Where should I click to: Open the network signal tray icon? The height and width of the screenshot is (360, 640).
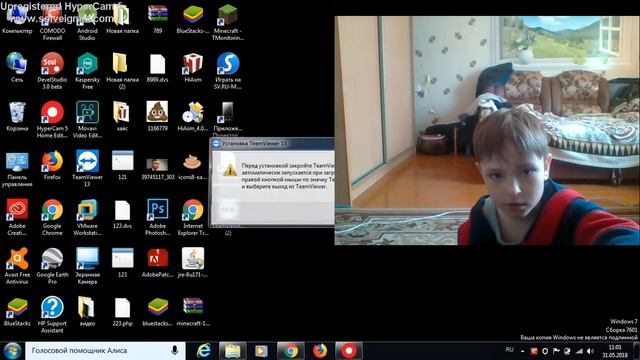coord(579,351)
